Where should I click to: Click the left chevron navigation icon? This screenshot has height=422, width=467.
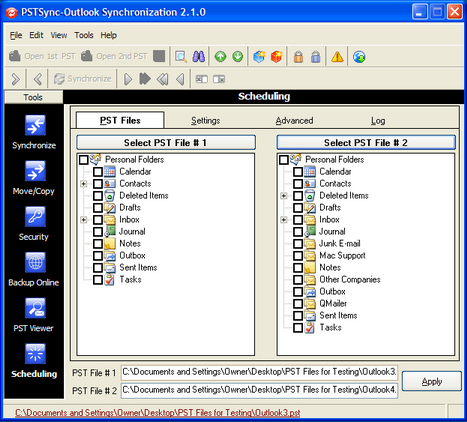pos(38,79)
